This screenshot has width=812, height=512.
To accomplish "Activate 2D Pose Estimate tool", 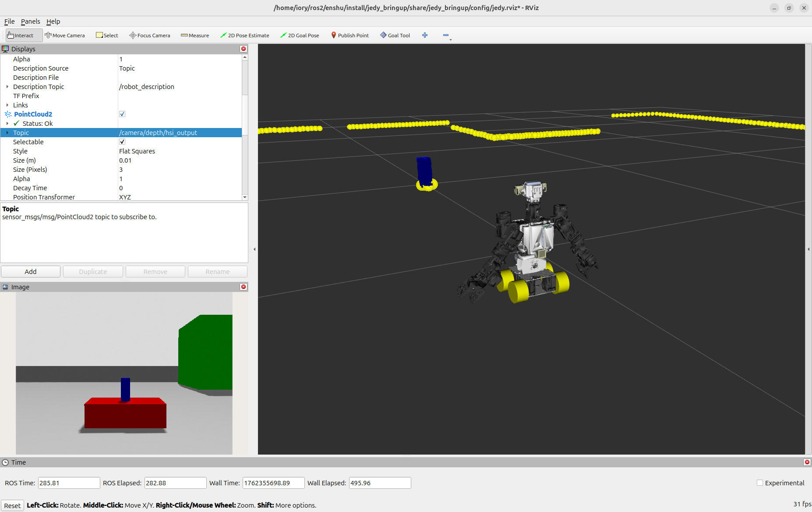I will [245, 36].
